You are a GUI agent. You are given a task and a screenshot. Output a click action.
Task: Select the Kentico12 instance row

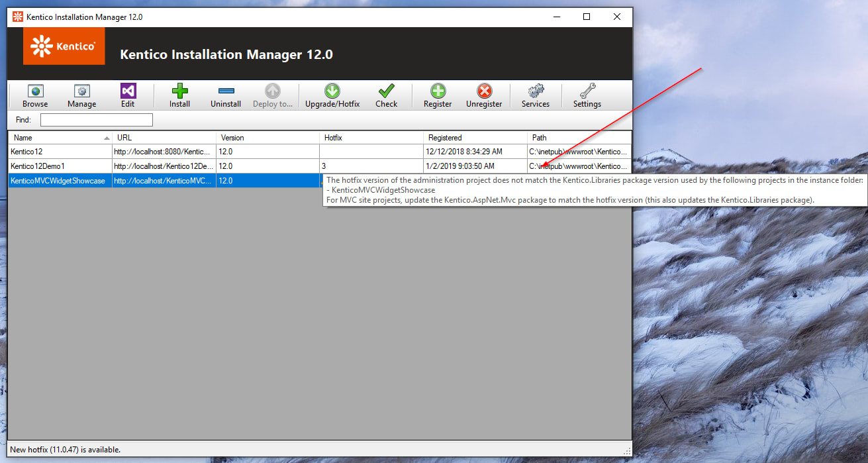[x=320, y=152]
